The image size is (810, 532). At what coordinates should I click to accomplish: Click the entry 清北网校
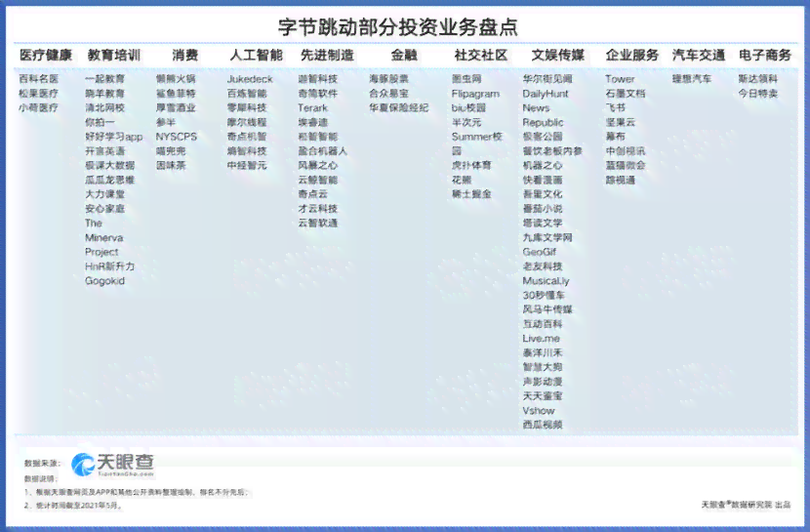click(x=104, y=108)
